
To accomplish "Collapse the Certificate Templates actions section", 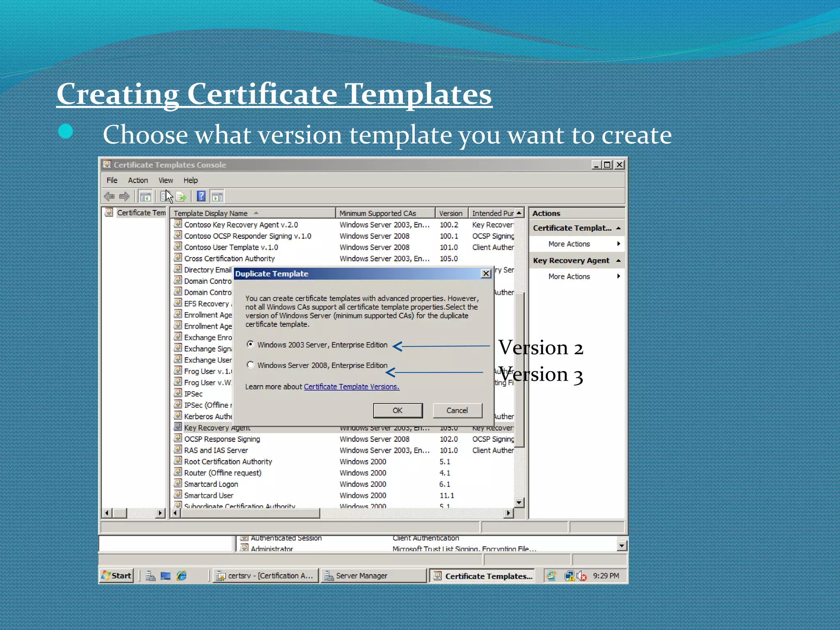I will point(619,228).
